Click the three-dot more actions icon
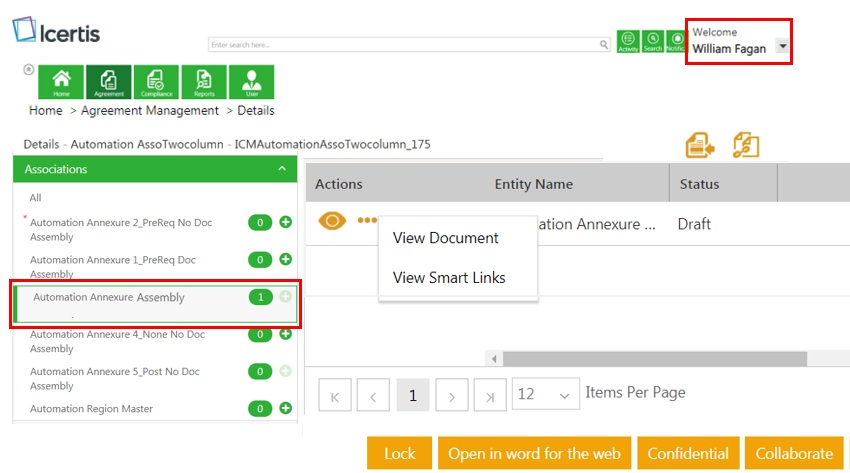Viewport: 850px width, 473px height. coord(367,221)
